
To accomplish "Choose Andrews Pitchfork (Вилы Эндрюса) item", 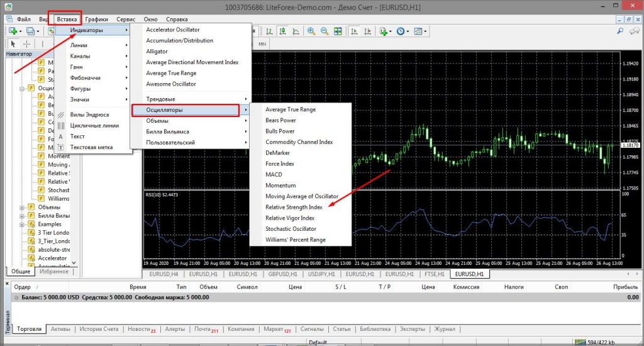I will pyautogui.click(x=89, y=114).
